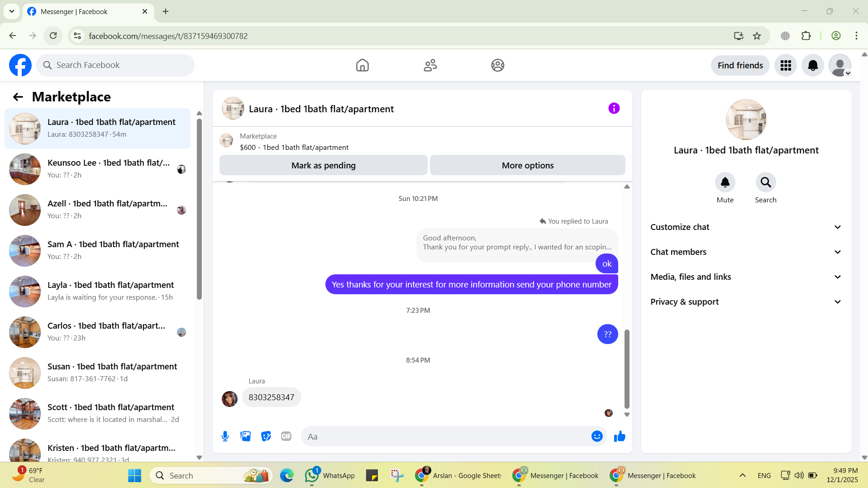868x488 pixels.
Task: Click the browser reload button
Action: coord(53,36)
